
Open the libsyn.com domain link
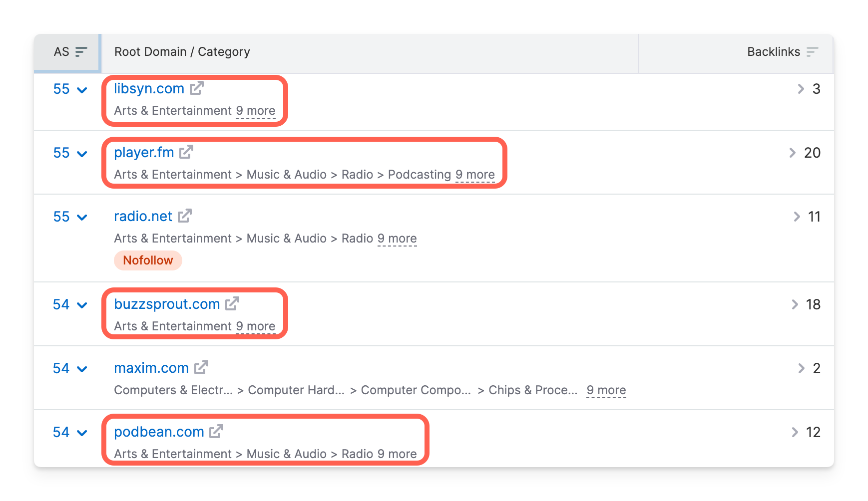pyautogui.click(x=148, y=88)
